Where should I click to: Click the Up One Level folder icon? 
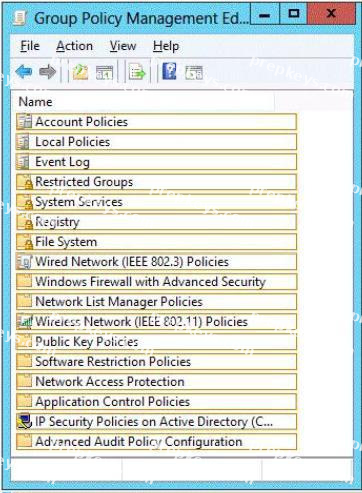pyautogui.click(x=80, y=72)
